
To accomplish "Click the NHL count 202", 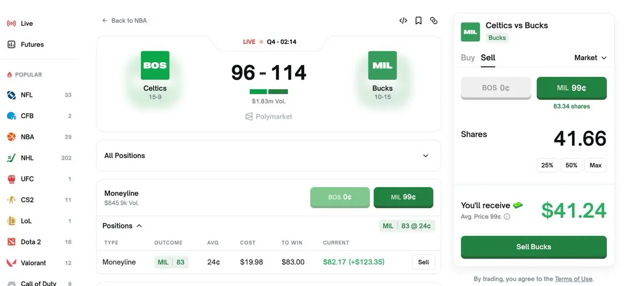I will click(x=67, y=158).
